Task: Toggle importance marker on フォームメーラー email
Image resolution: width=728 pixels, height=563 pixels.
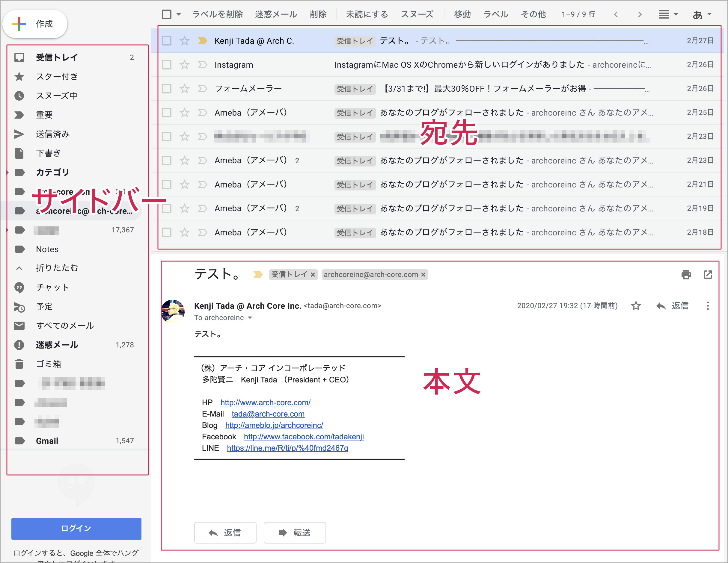Action: (x=202, y=89)
